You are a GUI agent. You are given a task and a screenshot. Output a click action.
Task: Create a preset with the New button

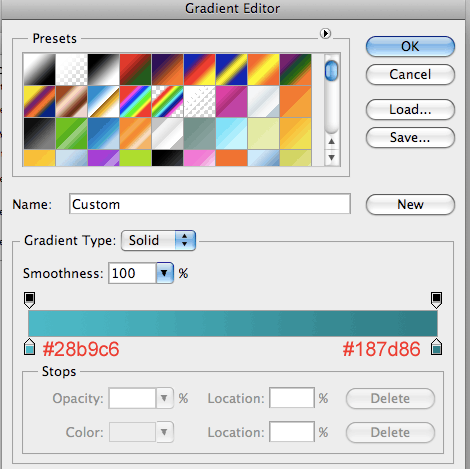click(410, 204)
